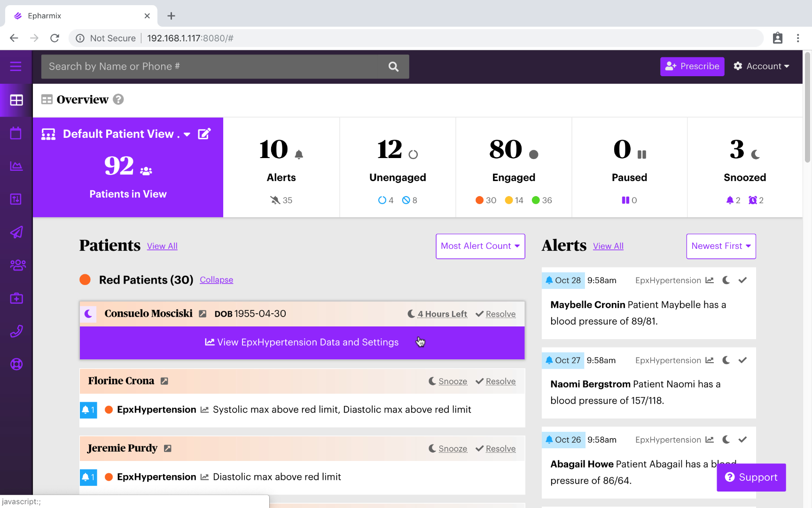The width and height of the screenshot is (812, 508).
Task: Open the browser three-dot menu
Action: [798, 38]
